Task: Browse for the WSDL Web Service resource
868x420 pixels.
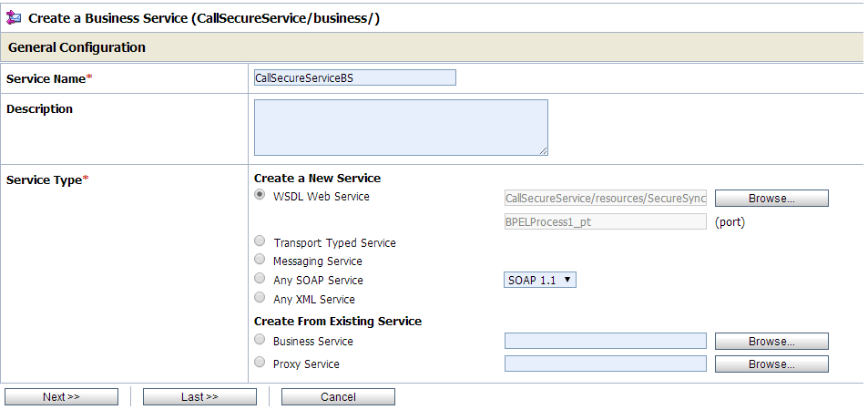Action: [771, 199]
